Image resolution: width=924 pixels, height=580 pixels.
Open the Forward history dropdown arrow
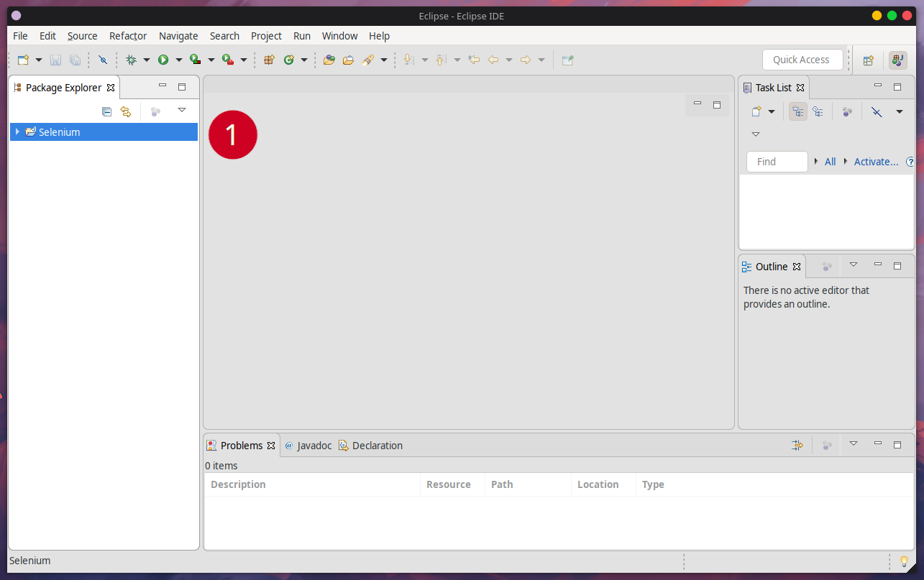pos(541,60)
